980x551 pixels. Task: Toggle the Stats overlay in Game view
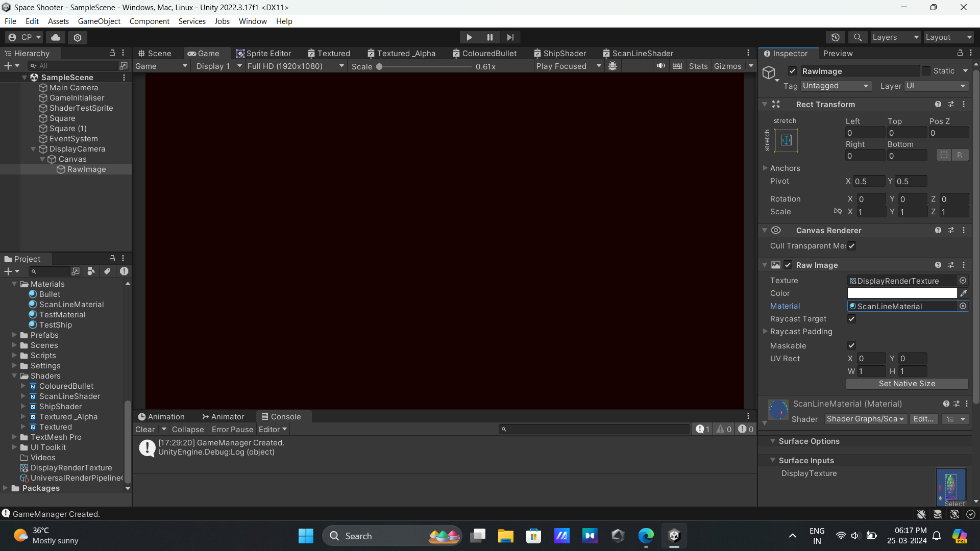(x=698, y=66)
